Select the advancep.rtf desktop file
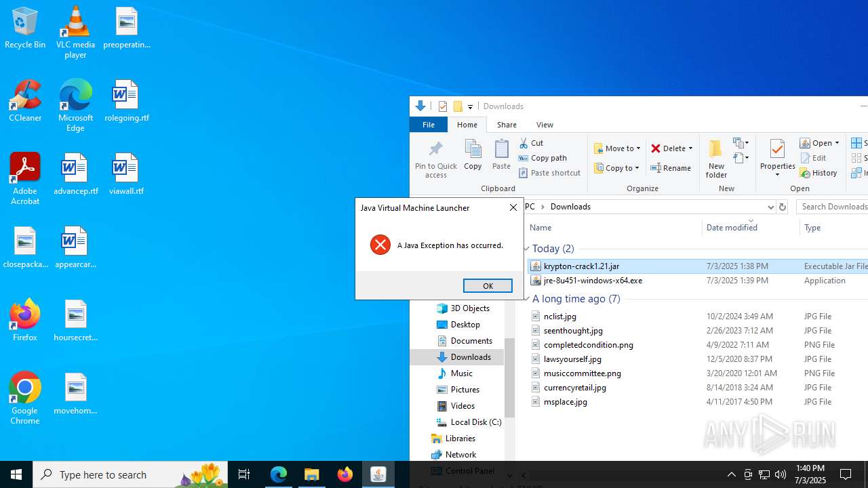The width and height of the screenshot is (868, 488). (x=75, y=174)
